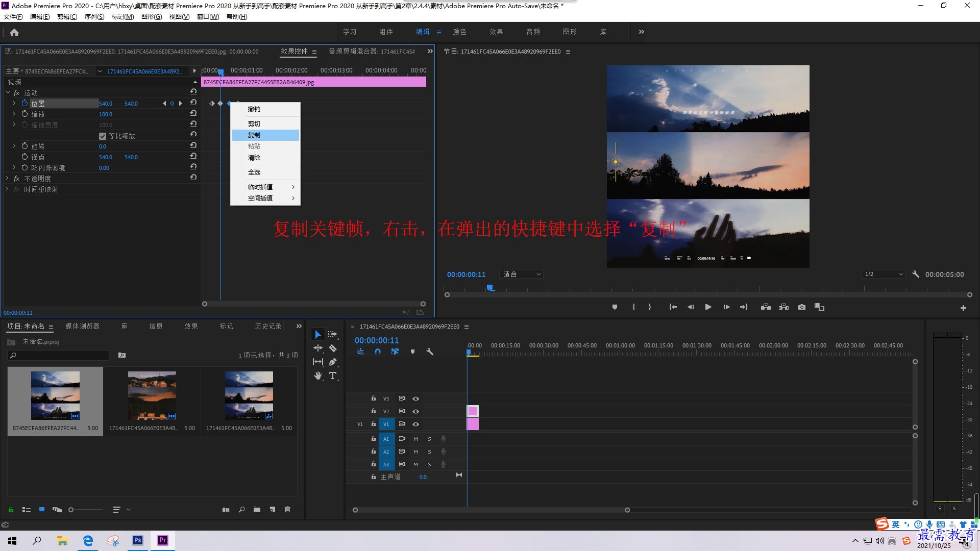Viewport: 980px width, 551px height.
Task: Select the Razor tool
Action: tap(333, 348)
